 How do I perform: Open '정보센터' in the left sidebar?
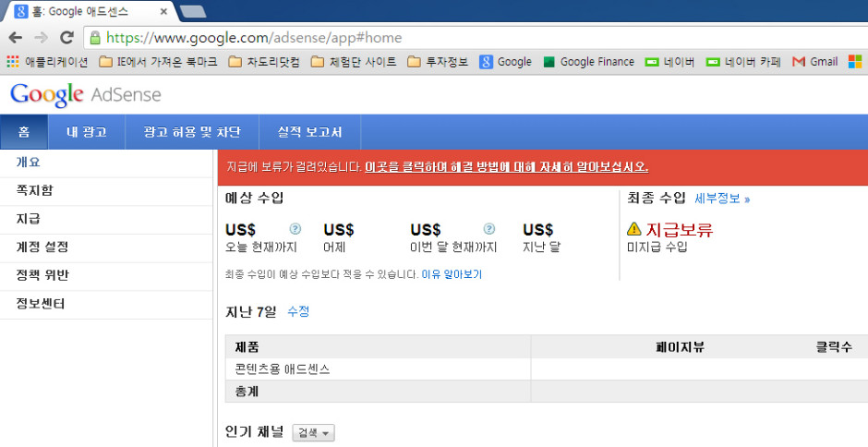coord(106,304)
